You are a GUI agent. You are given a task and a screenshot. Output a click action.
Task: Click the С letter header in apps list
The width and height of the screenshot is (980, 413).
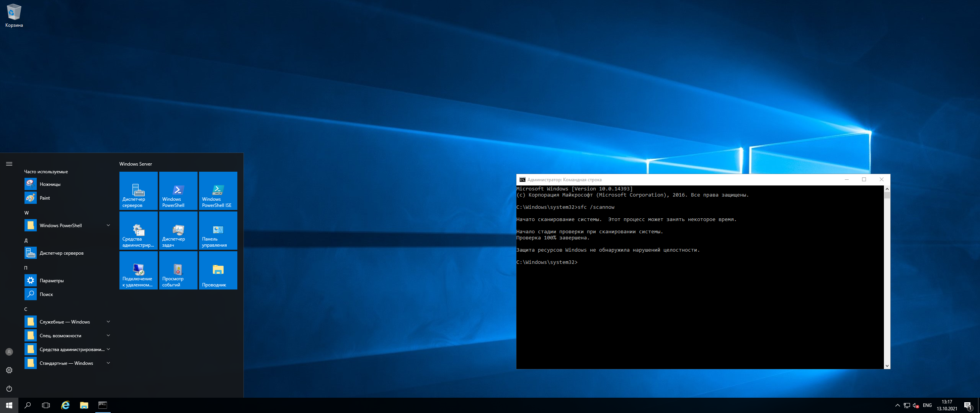click(x=26, y=309)
